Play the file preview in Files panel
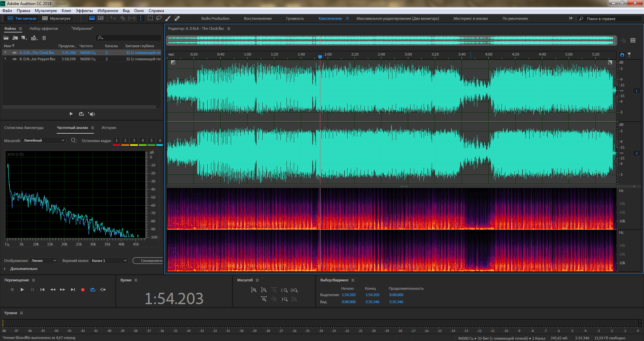This screenshot has width=644, height=341. click(x=71, y=114)
